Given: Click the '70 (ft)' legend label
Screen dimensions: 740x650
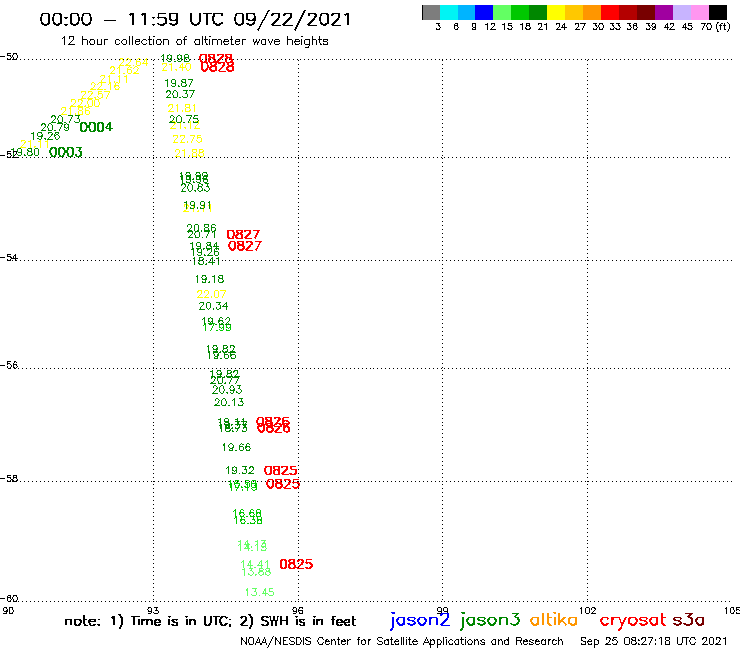Looking at the screenshot, I should (715, 26).
